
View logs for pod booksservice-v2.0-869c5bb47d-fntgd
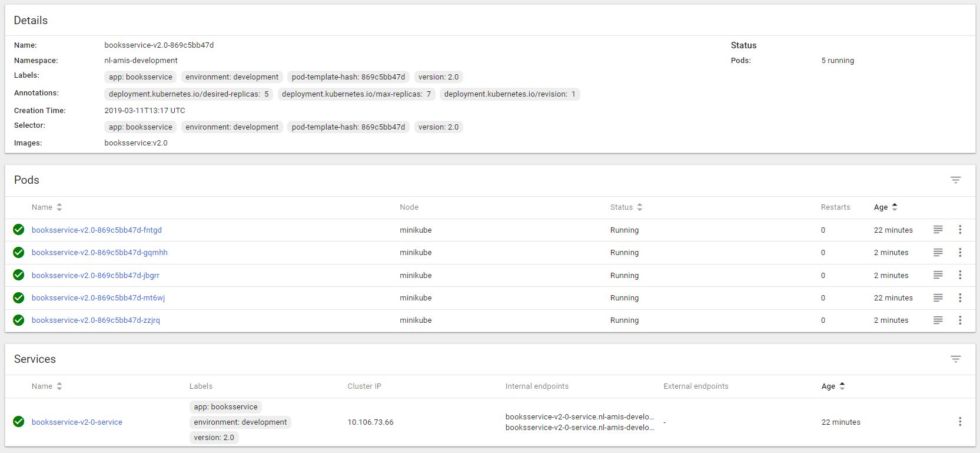938,230
